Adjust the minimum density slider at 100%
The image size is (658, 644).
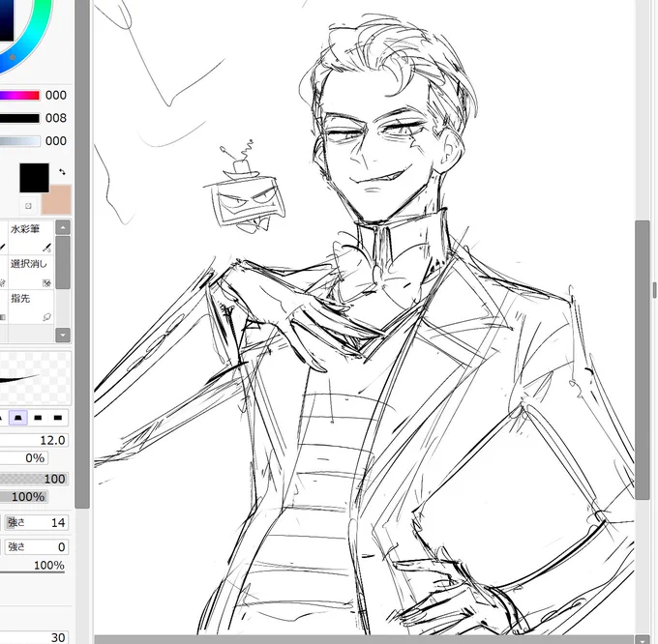tap(24, 497)
